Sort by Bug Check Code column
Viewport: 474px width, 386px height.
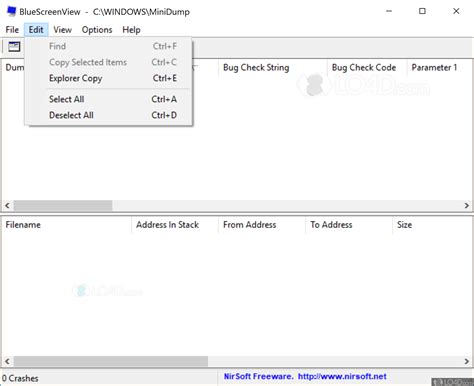pyautogui.click(x=367, y=67)
